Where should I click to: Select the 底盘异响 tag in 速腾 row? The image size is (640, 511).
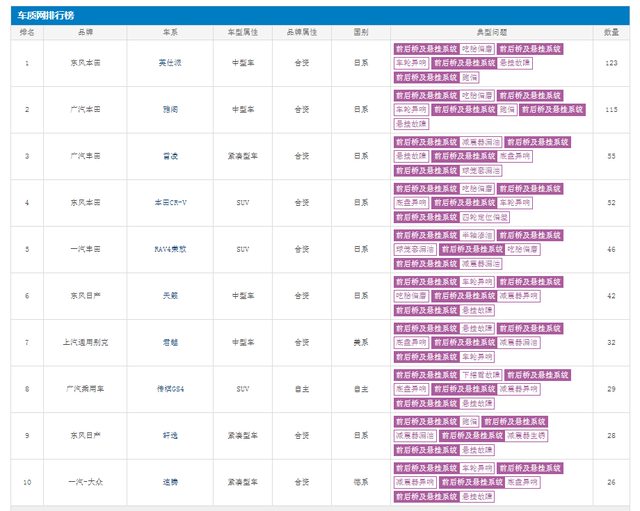522,482
